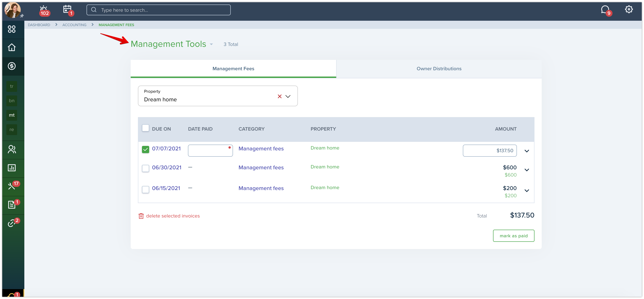Click the mark as paid button
Viewport: 644px width, 299px height.
pos(513,236)
